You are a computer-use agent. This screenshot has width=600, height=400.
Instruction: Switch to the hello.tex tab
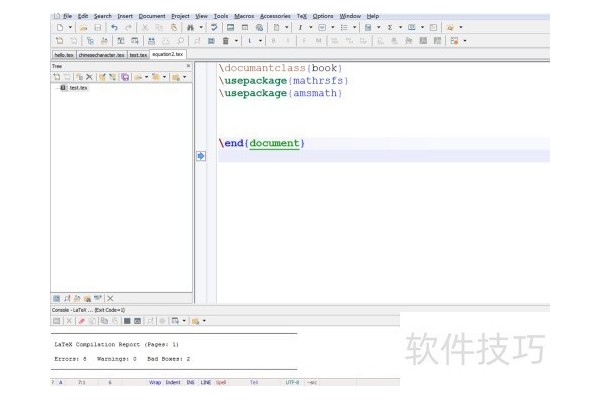62,55
